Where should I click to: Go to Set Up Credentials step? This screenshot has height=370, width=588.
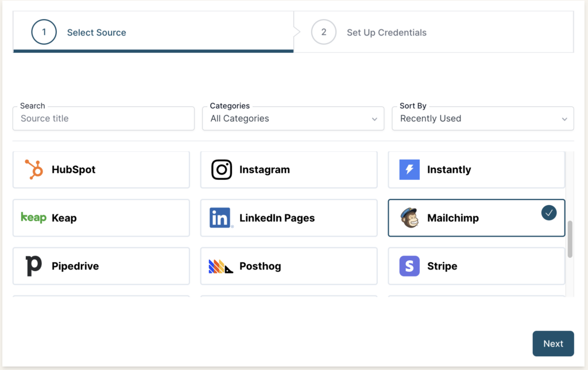[x=386, y=32]
